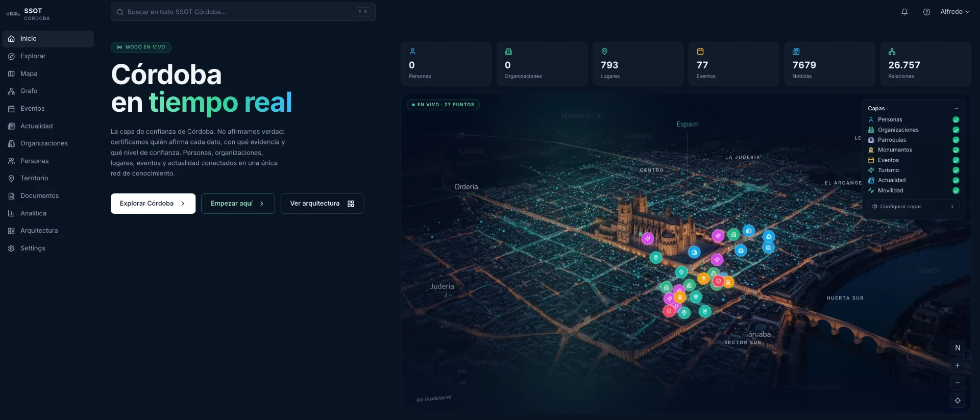Click the Noticias newspaper icon in stats

pos(796,52)
